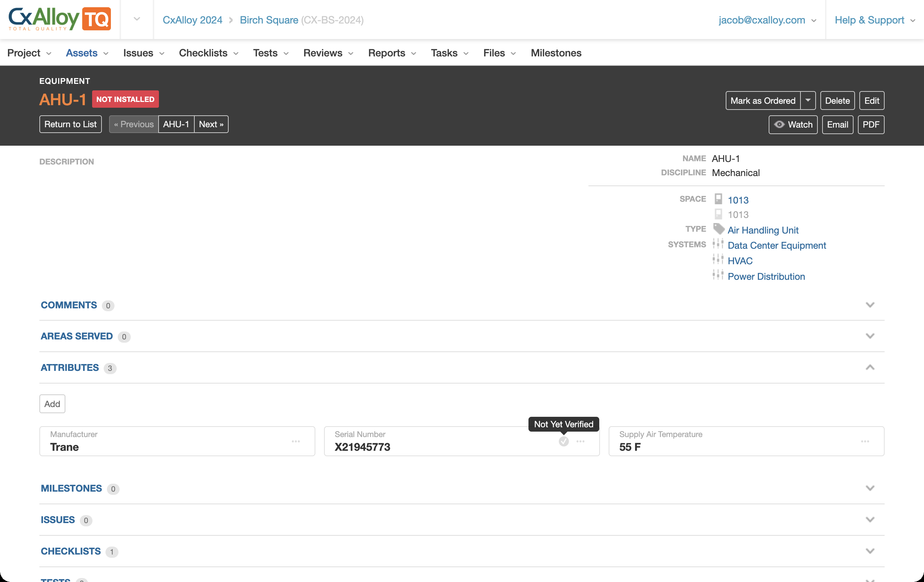The width and height of the screenshot is (924, 582).
Task: Click the CxAlloy TQ logo
Action: [x=60, y=19]
